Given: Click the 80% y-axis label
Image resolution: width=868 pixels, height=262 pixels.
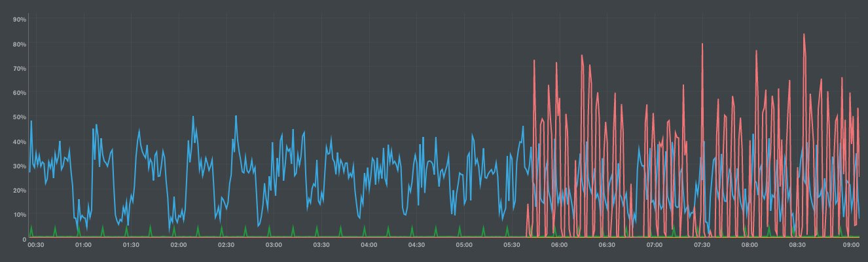Looking at the screenshot, I should click(20, 44).
